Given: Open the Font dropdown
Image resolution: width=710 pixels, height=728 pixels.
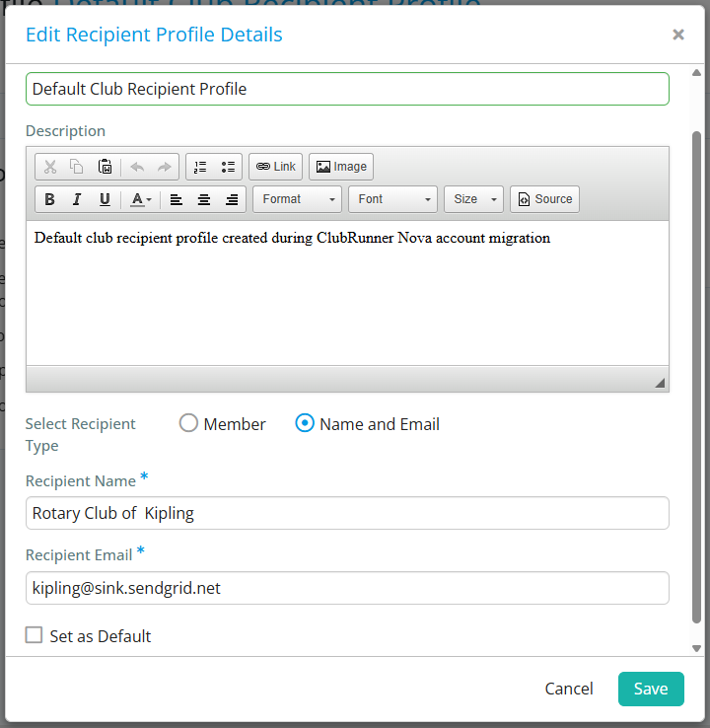Looking at the screenshot, I should tap(393, 199).
